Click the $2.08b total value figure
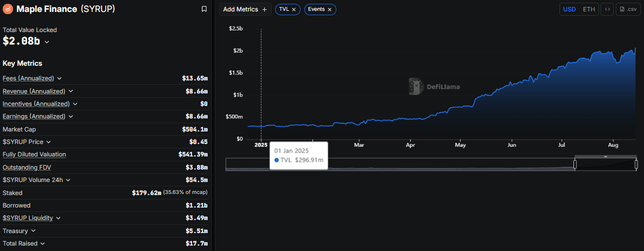This screenshot has width=644, height=251. pyautogui.click(x=21, y=41)
